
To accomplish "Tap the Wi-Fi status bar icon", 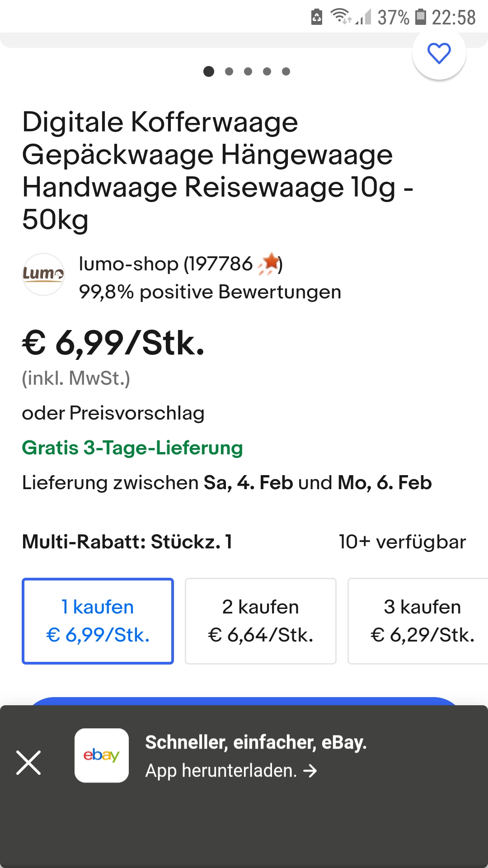I will pos(340,17).
